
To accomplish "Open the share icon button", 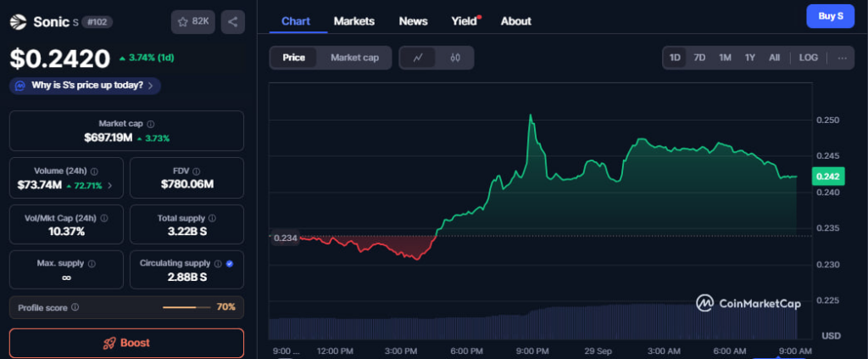I will pos(232,22).
